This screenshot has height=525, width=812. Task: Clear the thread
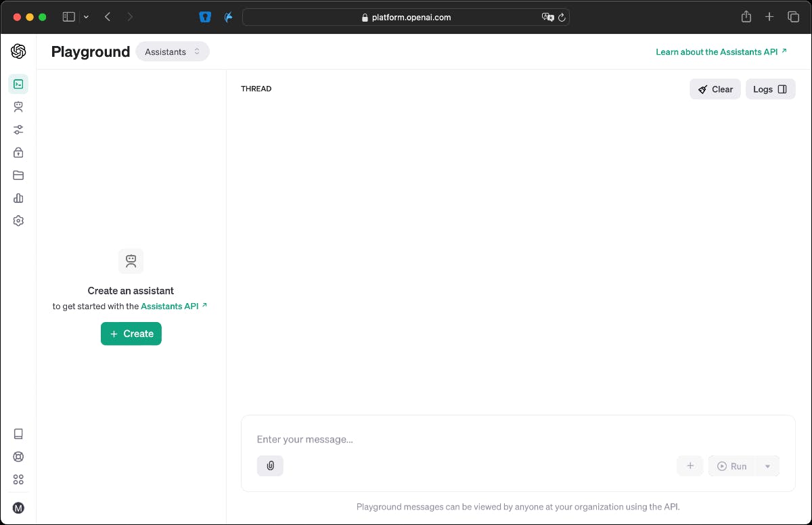click(x=715, y=89)
